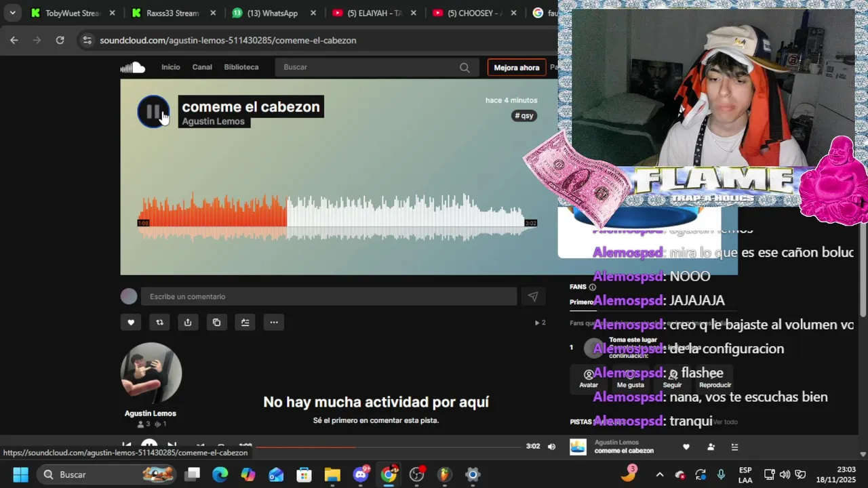Send comment with the paper plane button
Viewport: 868px width, 488px height.
(x=533, y=296)
